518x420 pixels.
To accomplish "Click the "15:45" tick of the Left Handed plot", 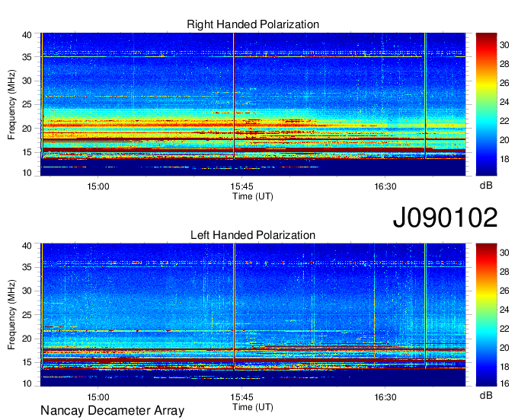I will [x=241, y=397].
